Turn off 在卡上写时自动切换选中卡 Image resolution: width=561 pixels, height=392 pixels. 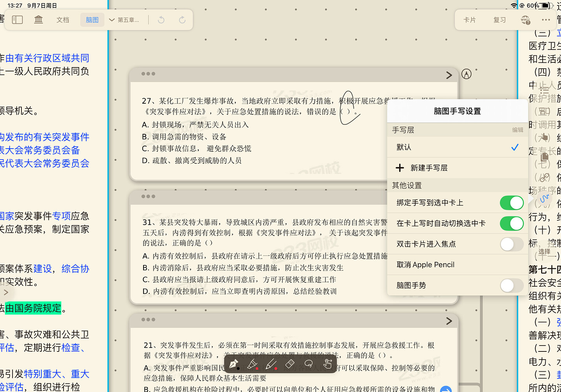(x=511, y=223)
